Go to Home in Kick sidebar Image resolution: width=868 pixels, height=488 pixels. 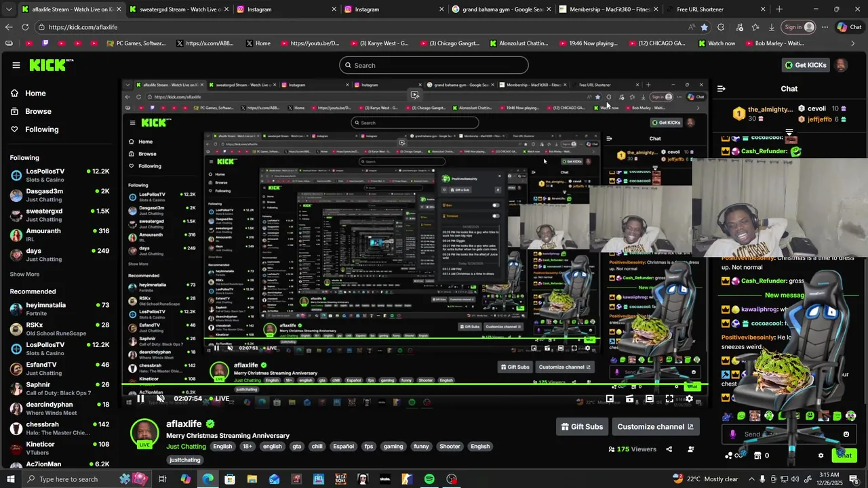35,94
